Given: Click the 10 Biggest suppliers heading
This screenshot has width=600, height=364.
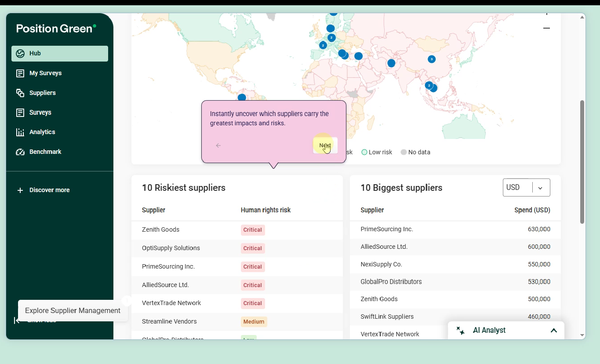Looking at the screenshot, I should pyautogui.click(x=401, y=188).
